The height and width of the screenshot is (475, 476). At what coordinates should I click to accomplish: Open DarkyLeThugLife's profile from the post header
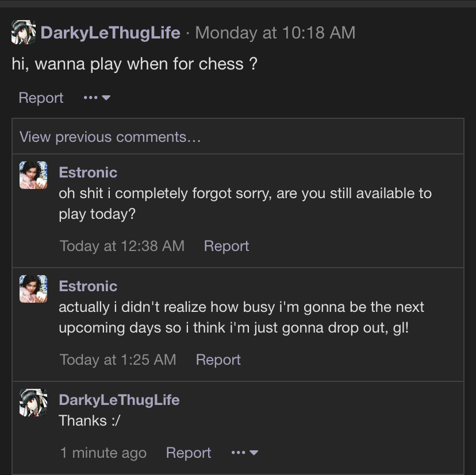(x=110, y=33)
